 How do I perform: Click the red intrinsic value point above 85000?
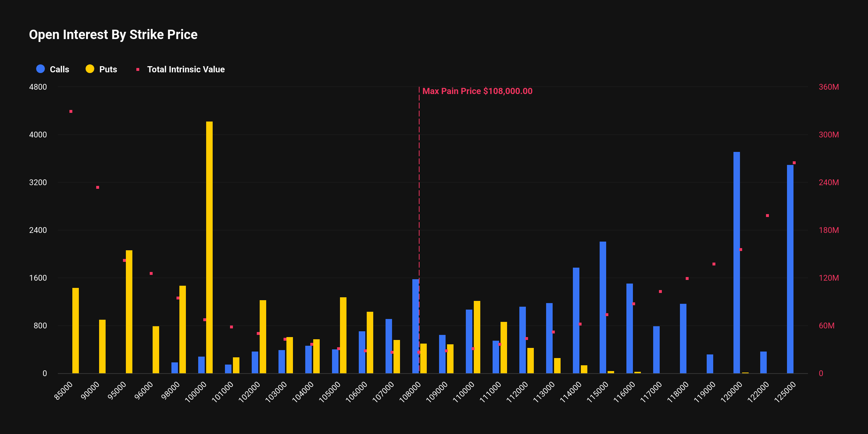click(x=71, y=111)
